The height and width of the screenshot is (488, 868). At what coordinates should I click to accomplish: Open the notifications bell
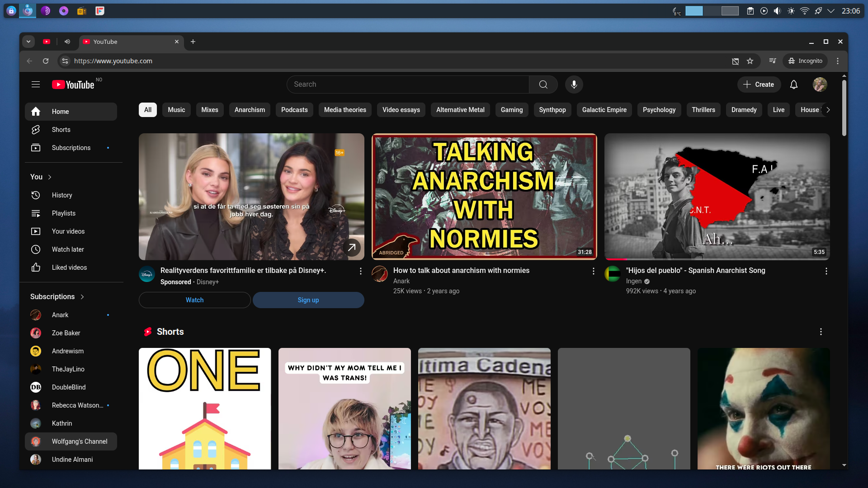click(x=794, y=84)
